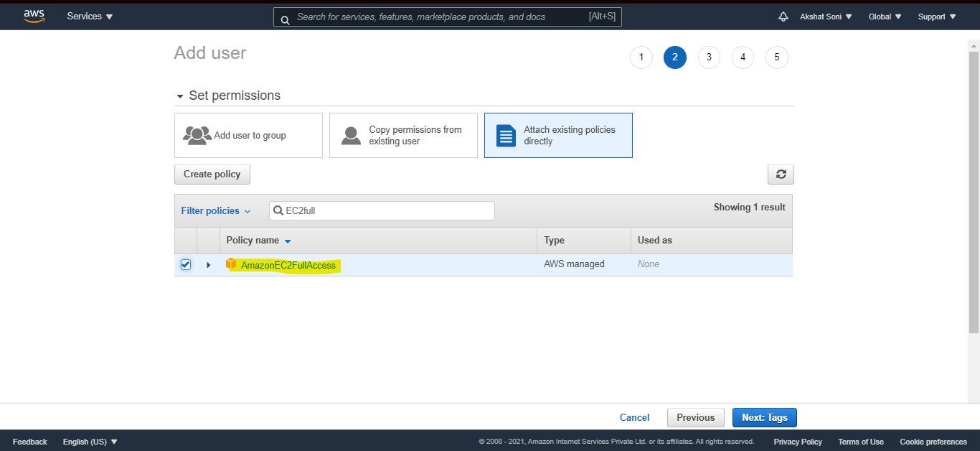
Task: Jump to wizard step 5
Action: [776, 57]
